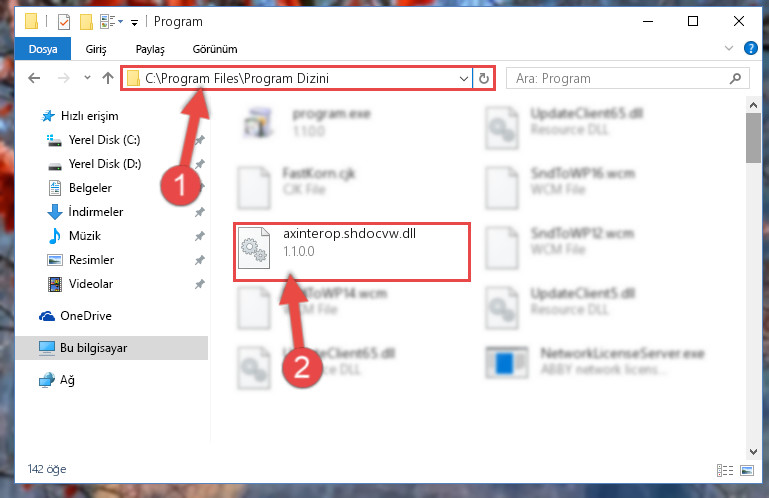
Task: Switch to large icons view in status bar
Action: (746, 471)
